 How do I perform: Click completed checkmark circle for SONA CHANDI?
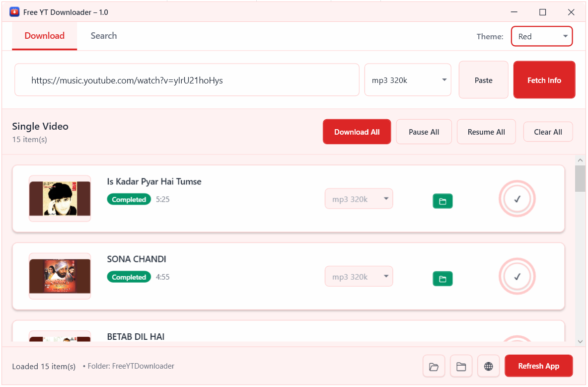(517, 277)
